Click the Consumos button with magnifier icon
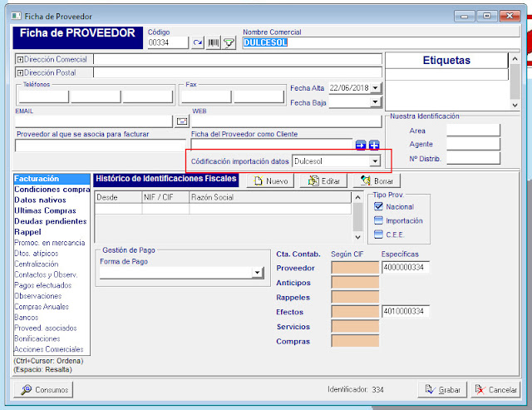The width and height of the screenshot is (532, 410). [x=46, y=389]
